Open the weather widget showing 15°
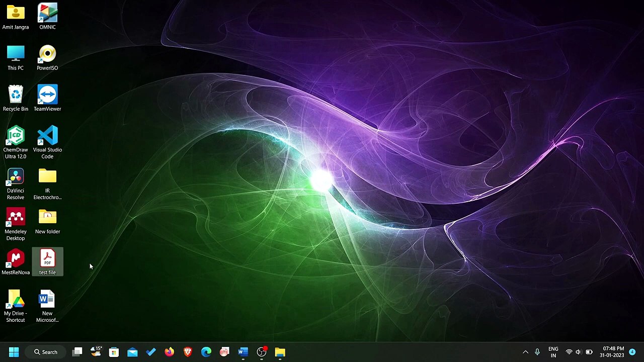The width and height of the screenshot is (644, 362). 96,352
